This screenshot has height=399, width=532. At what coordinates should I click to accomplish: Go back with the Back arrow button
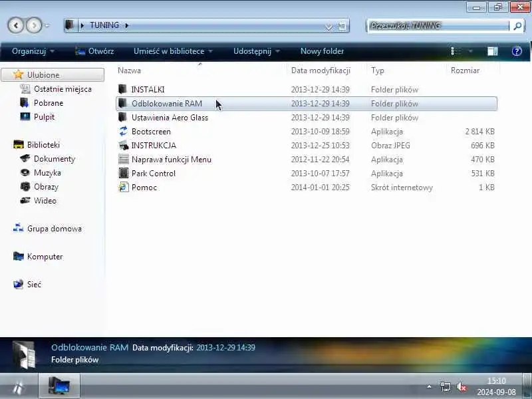tap(15, 25)
